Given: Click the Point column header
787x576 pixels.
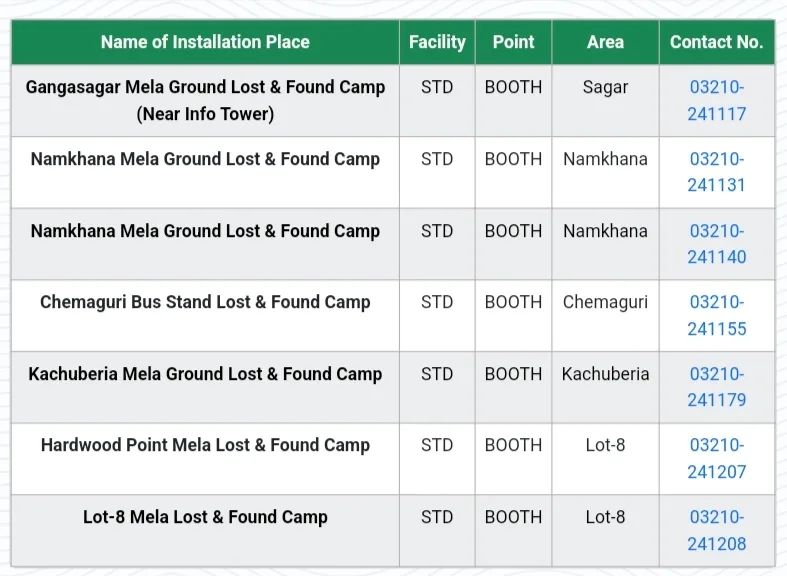Looking at the screenshot, I should (513, 42).
